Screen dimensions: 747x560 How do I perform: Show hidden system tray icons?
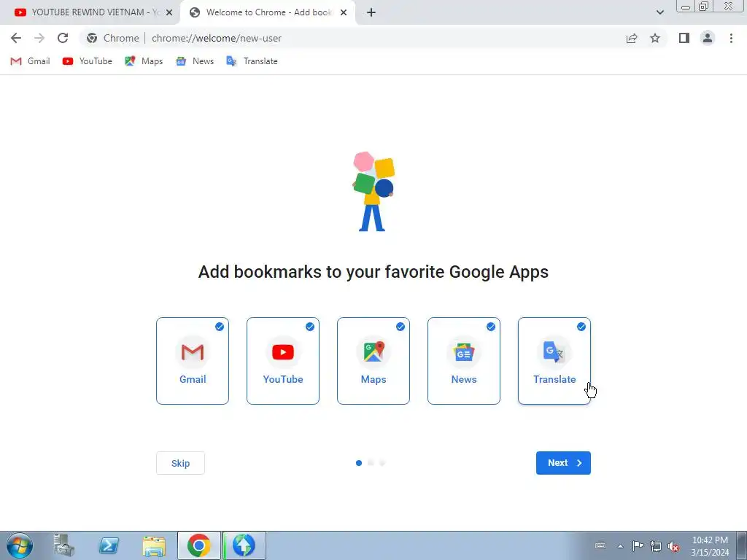pyautogui.click(x=620, y=546)
